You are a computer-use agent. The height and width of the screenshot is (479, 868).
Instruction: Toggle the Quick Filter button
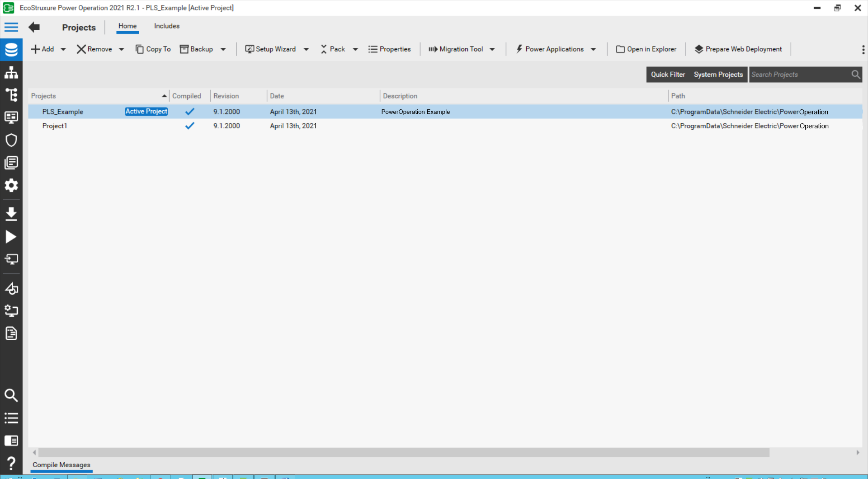668,75
